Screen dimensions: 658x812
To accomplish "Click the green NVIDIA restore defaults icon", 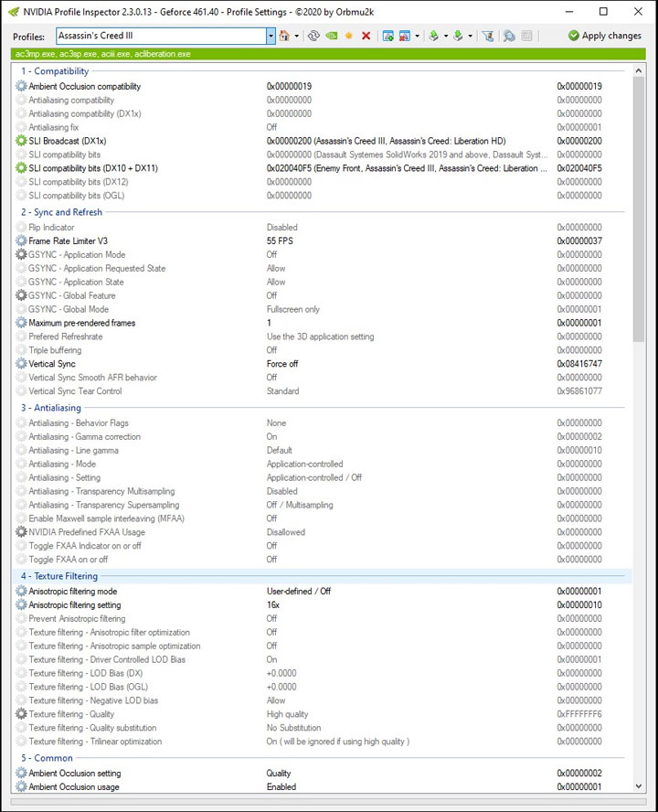I will point(331,36).
